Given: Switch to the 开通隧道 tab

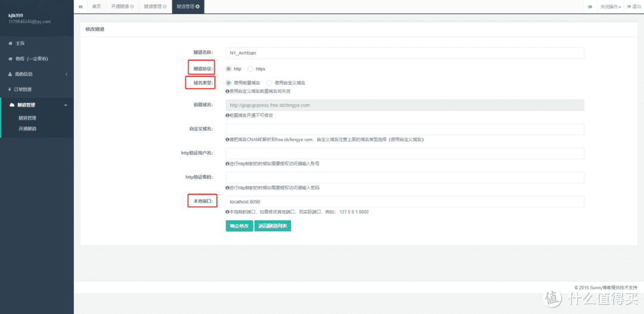Looking at the screenshot, I should 122,7.
